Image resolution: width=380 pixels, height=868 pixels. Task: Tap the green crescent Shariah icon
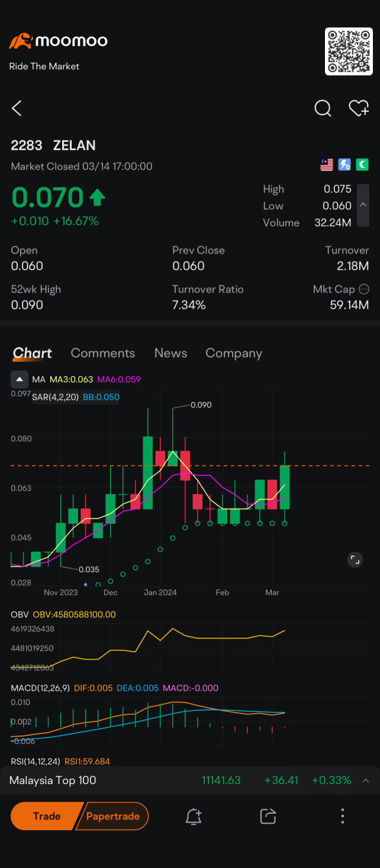[362, 165]
